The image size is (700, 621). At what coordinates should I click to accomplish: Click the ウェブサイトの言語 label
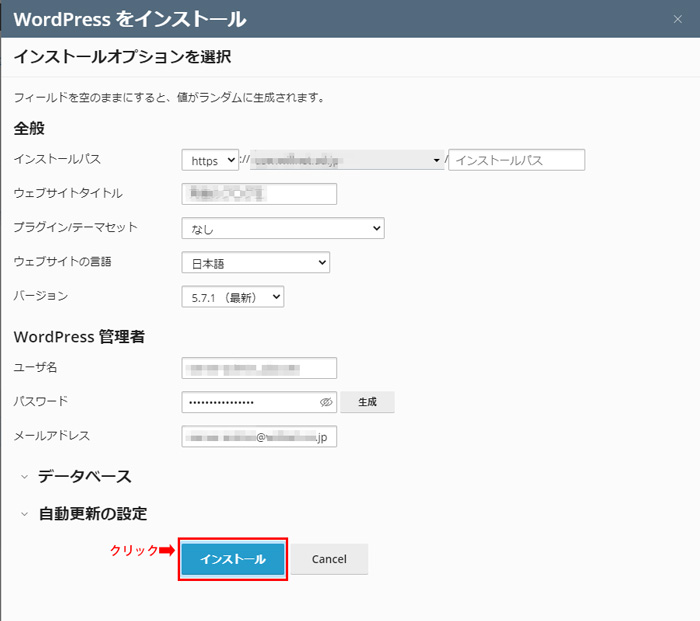click(62, 262)
